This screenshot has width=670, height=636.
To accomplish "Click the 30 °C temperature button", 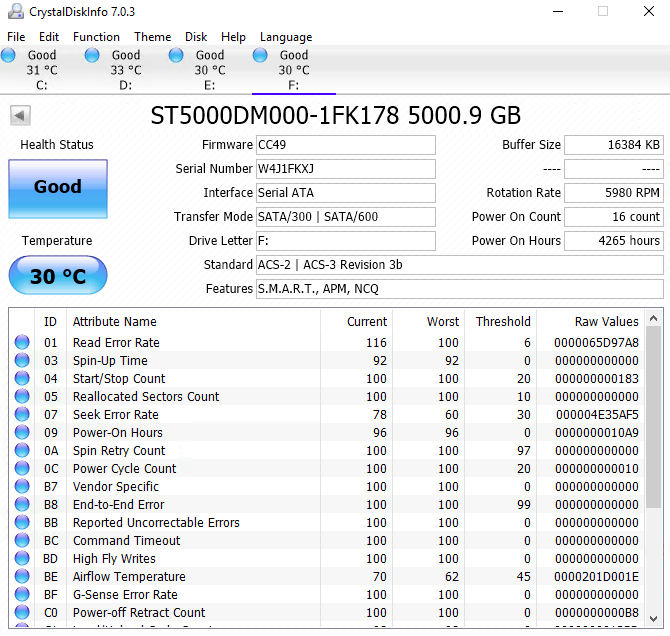I will pyautogui.click(x=58, y=276).
